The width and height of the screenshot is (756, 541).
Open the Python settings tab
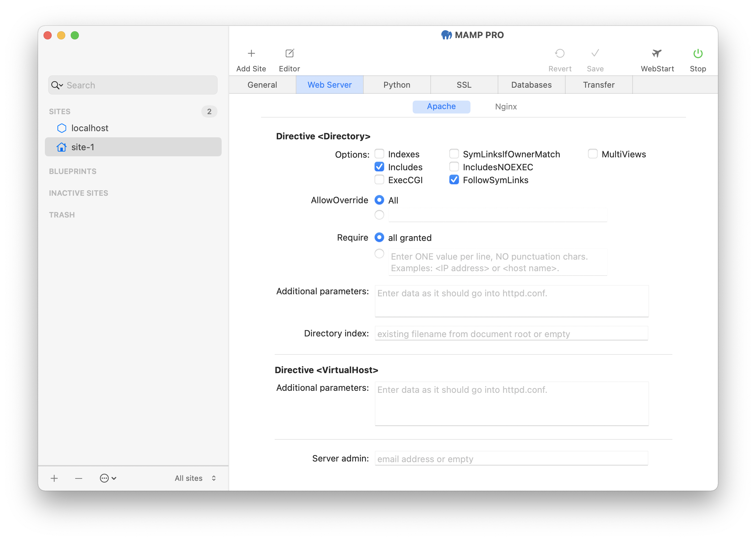[396, 84]
